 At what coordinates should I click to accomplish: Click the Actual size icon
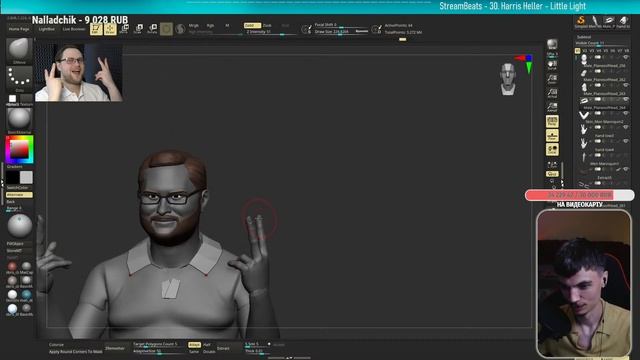(552, 93)
